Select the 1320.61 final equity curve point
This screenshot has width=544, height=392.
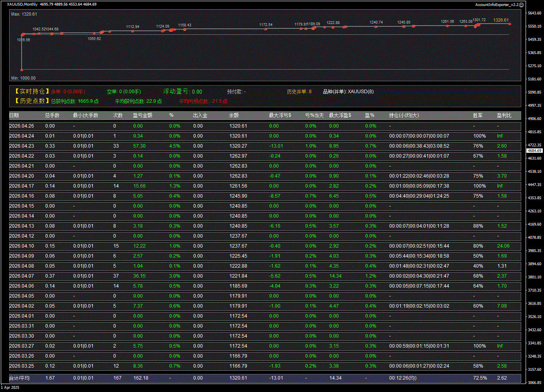(x=510, y=24)
